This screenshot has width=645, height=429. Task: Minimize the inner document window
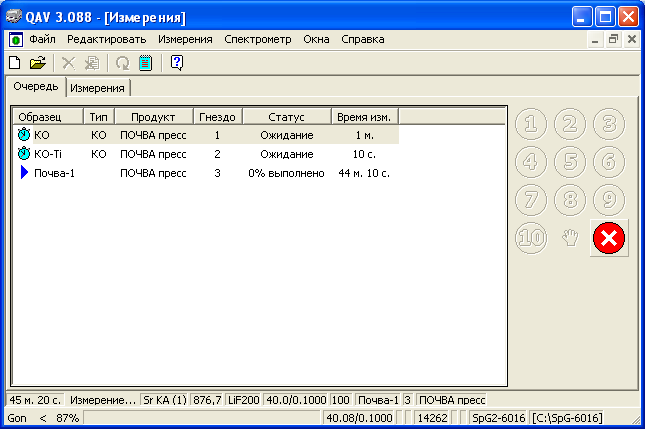tap(595, 39)
